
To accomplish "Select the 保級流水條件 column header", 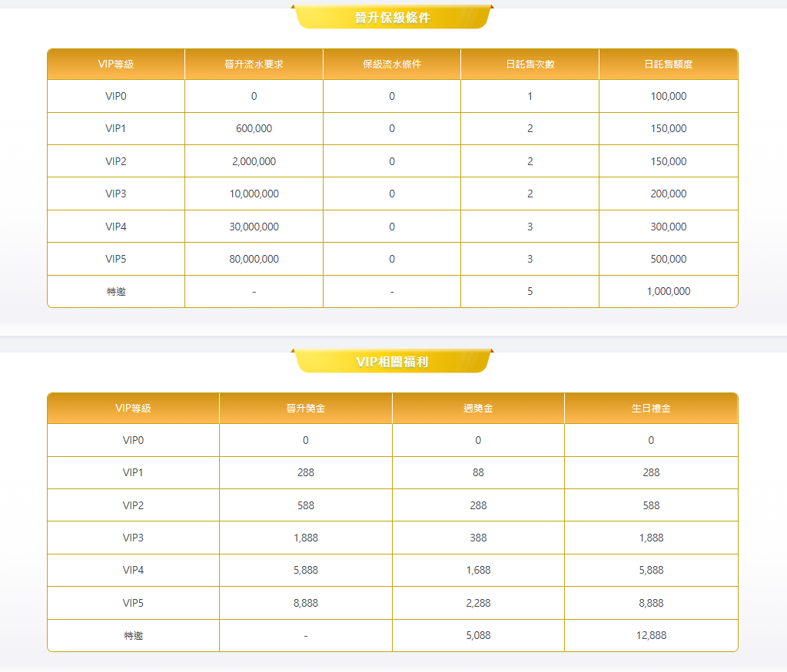I will click(392, 65).
